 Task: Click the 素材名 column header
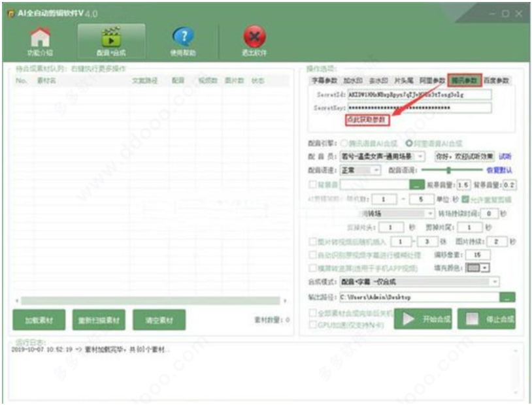point(46,81)
